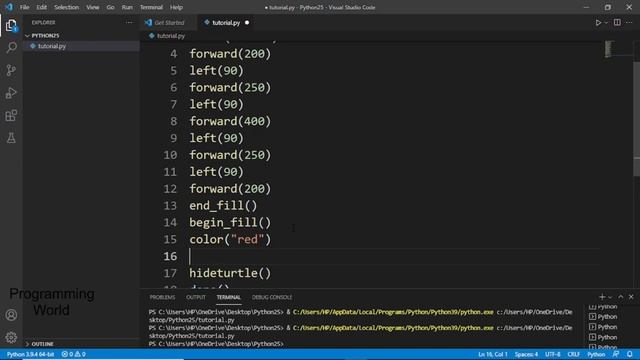Click Python language mode in status bar
640x360 pixels.
(596, 354)
